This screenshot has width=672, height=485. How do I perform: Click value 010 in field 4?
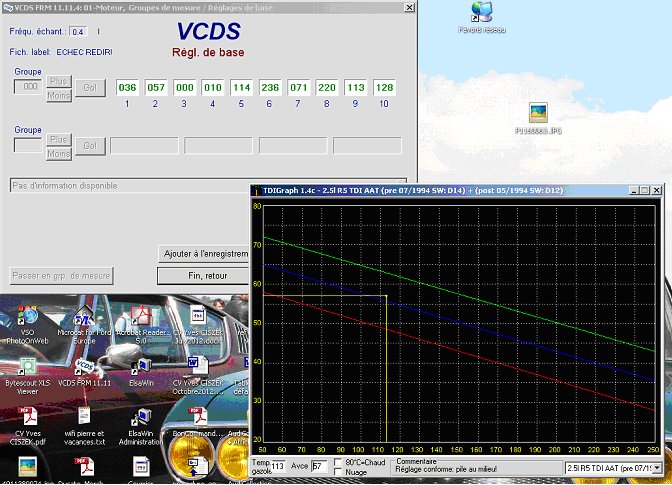pos(213,88)
